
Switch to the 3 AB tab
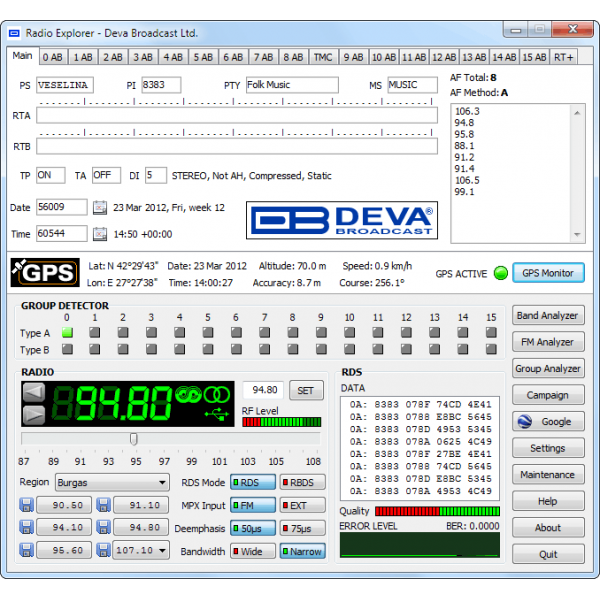[143, 57]
